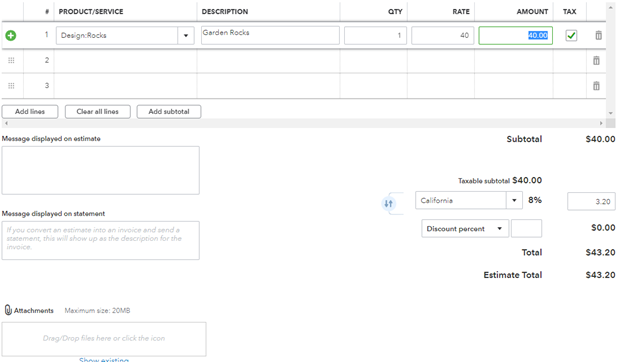
Task: Click the trash icon on line 3
Action: (596, 86)
